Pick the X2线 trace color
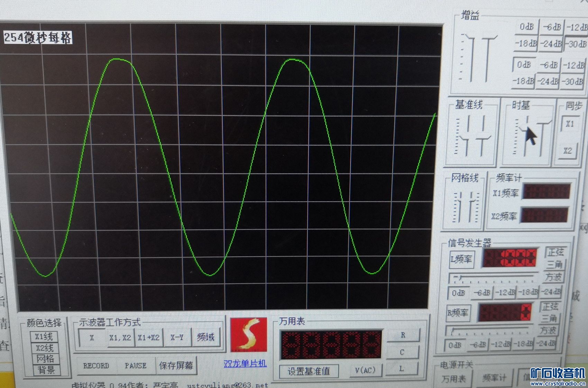 pyautogui.click(x=45, y=348)
